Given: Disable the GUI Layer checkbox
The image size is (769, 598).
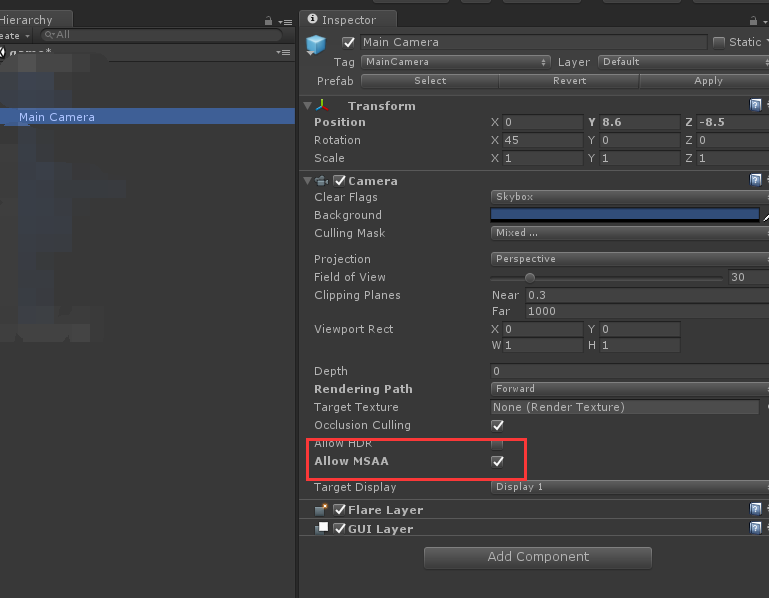Looking at the screenshot, I should pos(339,529).
